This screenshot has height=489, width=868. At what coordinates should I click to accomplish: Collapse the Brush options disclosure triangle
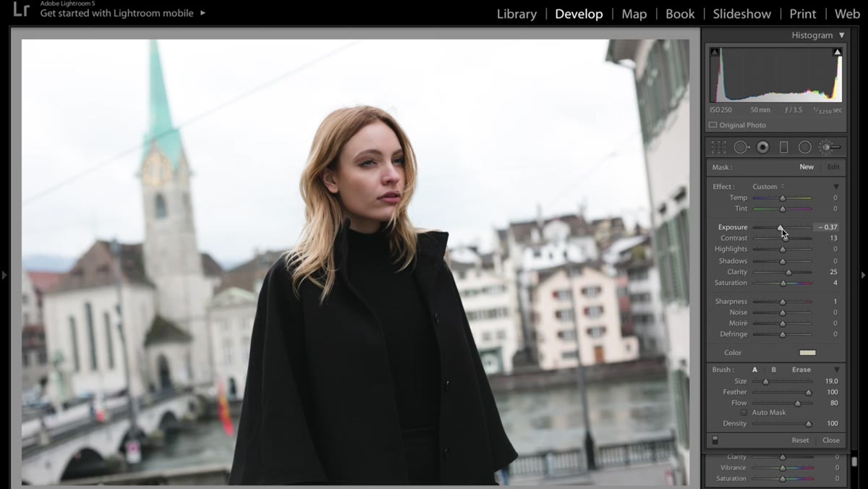click(836, 370)
